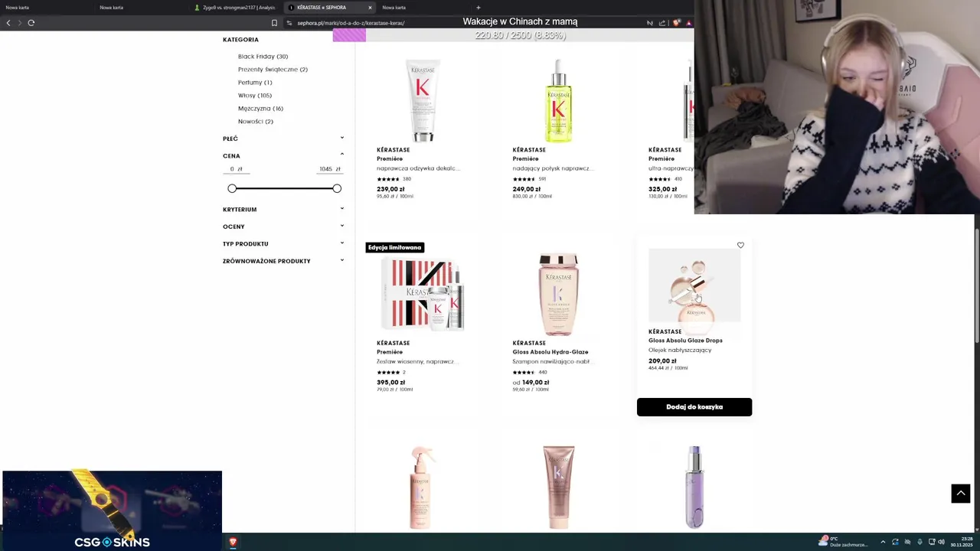980x551 pixels.
Task: Click the crossed-out cloud tray icon
Action: click(x=907, y=542)
